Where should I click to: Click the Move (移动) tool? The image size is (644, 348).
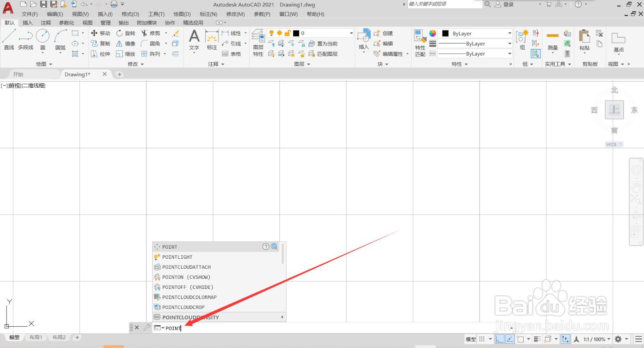[101, 33]
